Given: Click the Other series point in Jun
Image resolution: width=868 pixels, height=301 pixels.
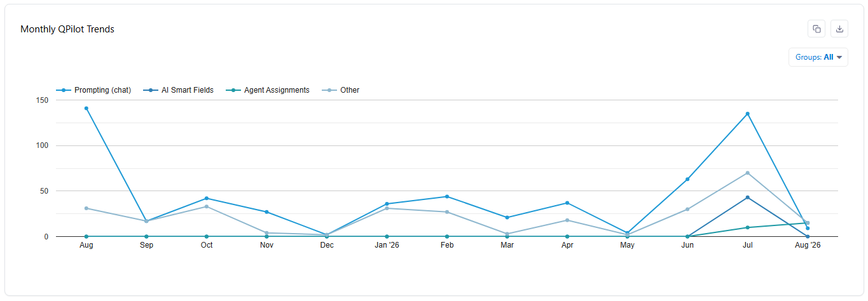Looking at the screenshot, I should tap(687, 209).
